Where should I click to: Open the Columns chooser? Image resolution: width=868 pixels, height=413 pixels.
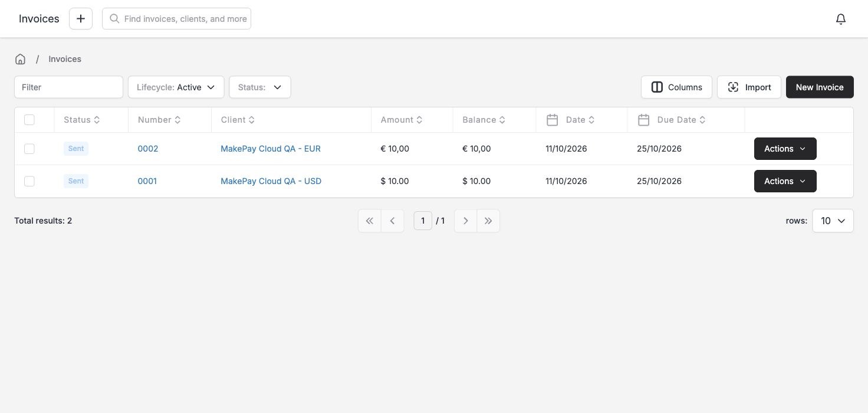coord(676,87)
